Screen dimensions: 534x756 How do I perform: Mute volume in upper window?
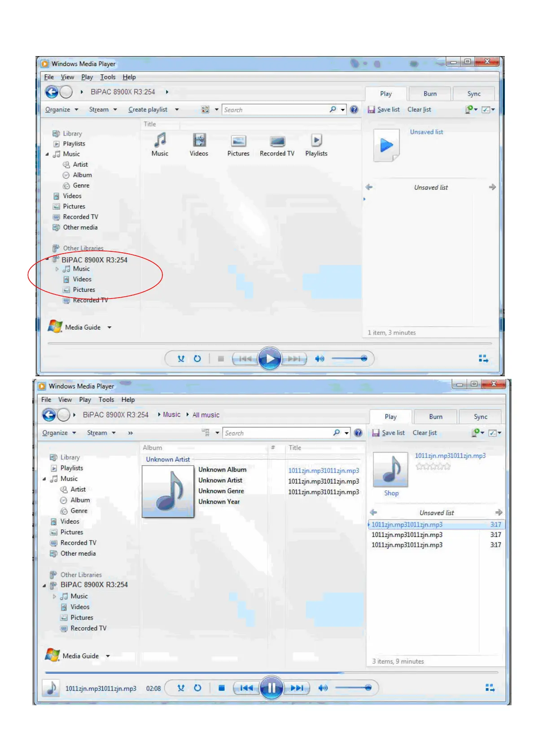click(x=320, y=359)
